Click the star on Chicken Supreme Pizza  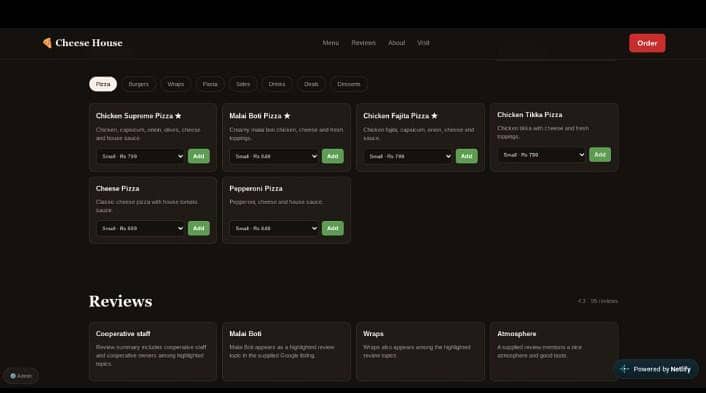[x=178, y=116]
